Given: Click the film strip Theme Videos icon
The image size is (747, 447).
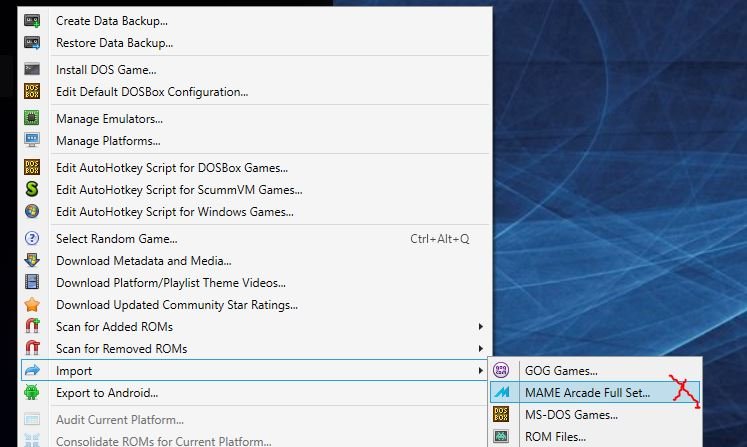Looking at the screenshot, I should click(32, 282).
